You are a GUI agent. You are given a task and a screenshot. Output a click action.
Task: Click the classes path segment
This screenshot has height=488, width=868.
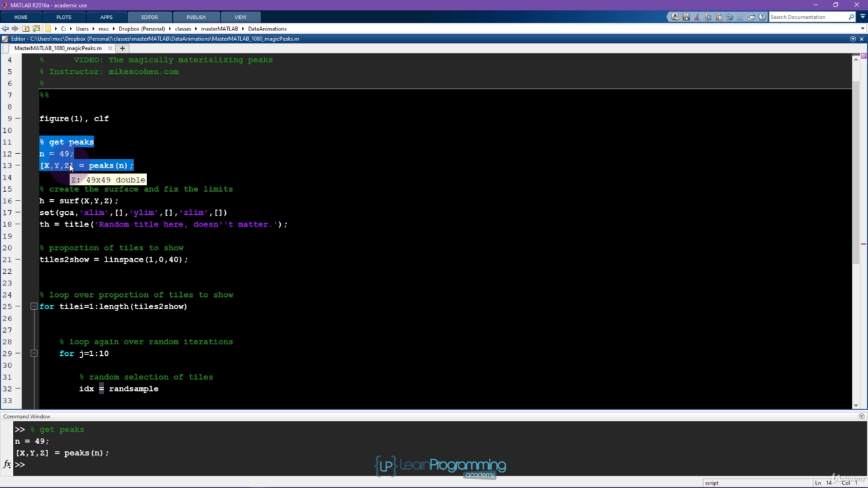tap(183, 28)
